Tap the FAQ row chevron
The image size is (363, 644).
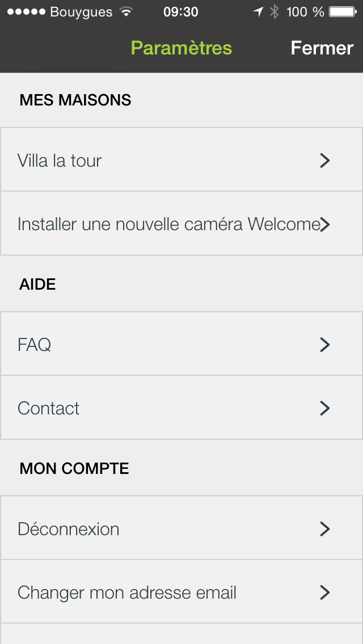click(324, 345)
